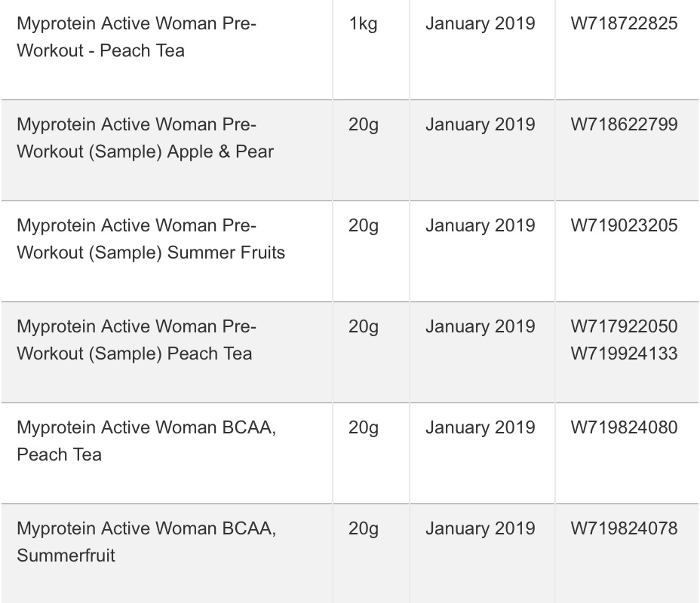This screenshot has height=603, width=700.
Task: Select the 20g size in the Summer Fruits sample row
Action: tap(364, 225)
